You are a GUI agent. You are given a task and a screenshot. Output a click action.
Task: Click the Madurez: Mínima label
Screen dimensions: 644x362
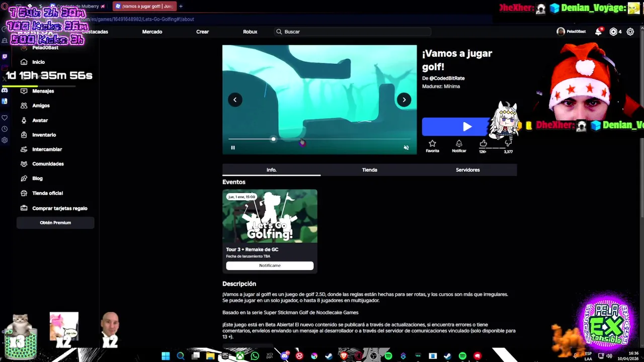point(441,86)
